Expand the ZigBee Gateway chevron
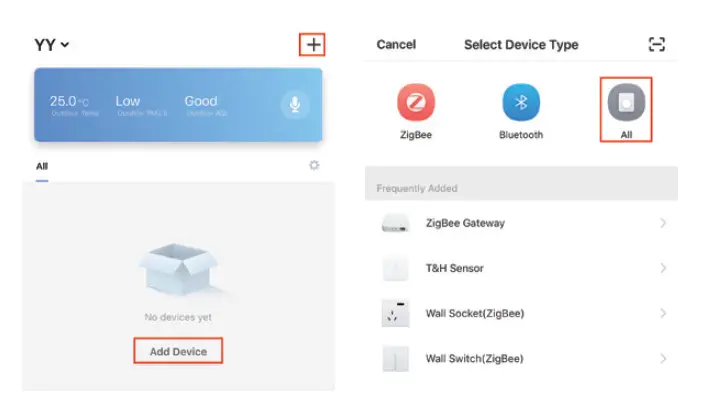The image size is (719, 406). [x=663, y=223]
